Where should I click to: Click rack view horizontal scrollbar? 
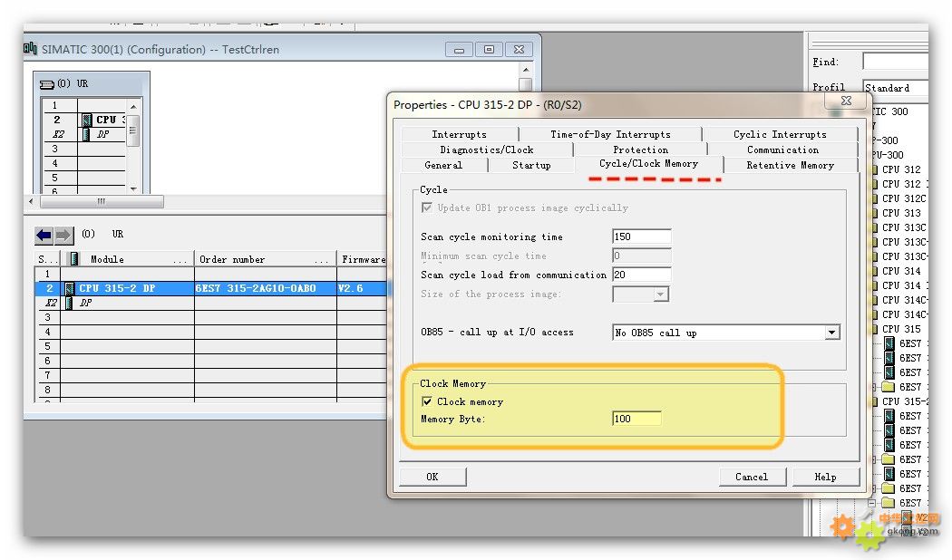[x=101, y=201]
